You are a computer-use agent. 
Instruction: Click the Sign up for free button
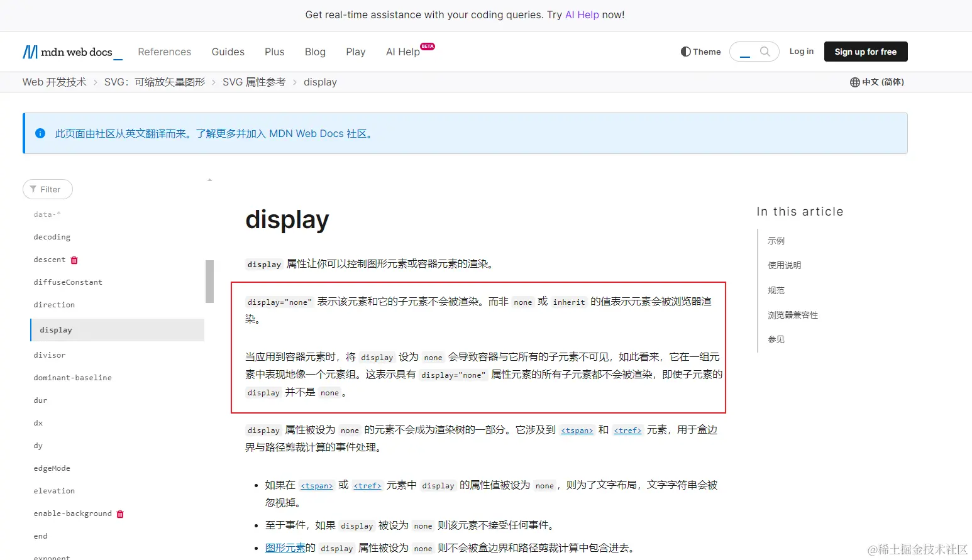(866, 52)
